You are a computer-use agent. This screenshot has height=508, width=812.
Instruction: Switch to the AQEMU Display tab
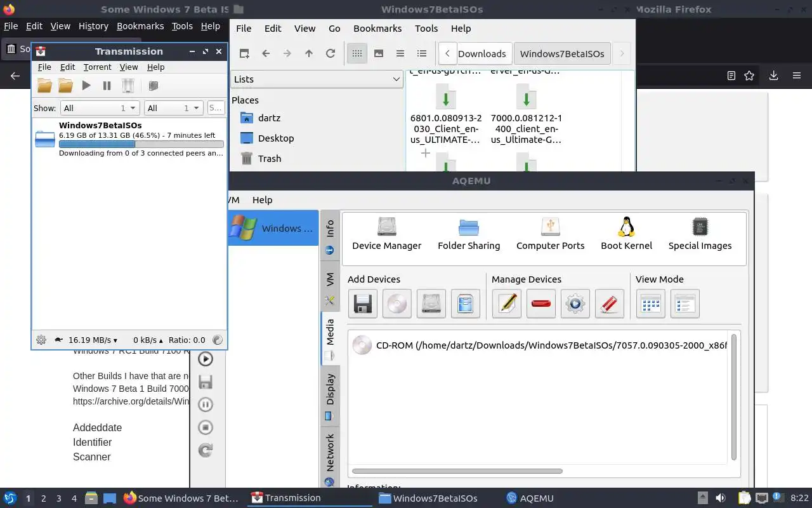[330, 396]
